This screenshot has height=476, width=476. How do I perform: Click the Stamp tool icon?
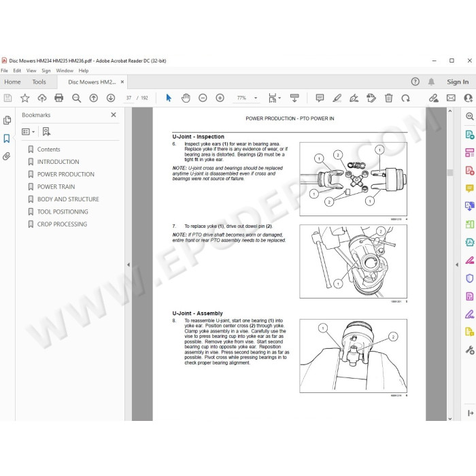coord(371,98)
